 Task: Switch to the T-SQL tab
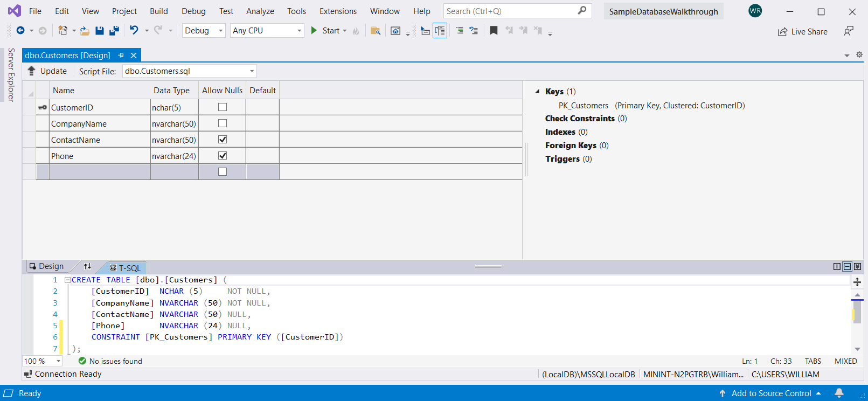[125, 268]
